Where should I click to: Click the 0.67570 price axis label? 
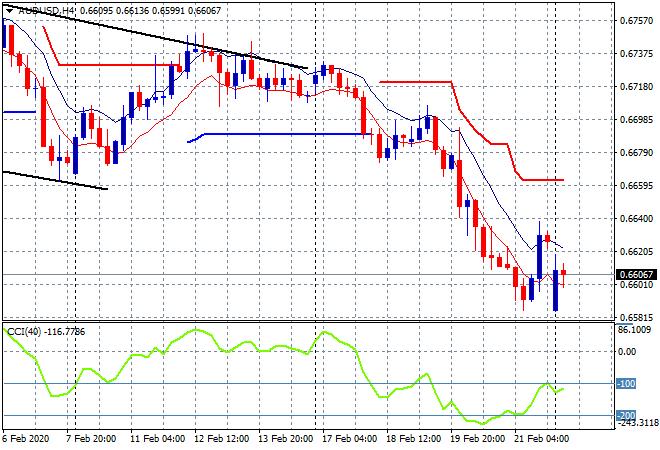pyautogui.click(x=636, y=21)
